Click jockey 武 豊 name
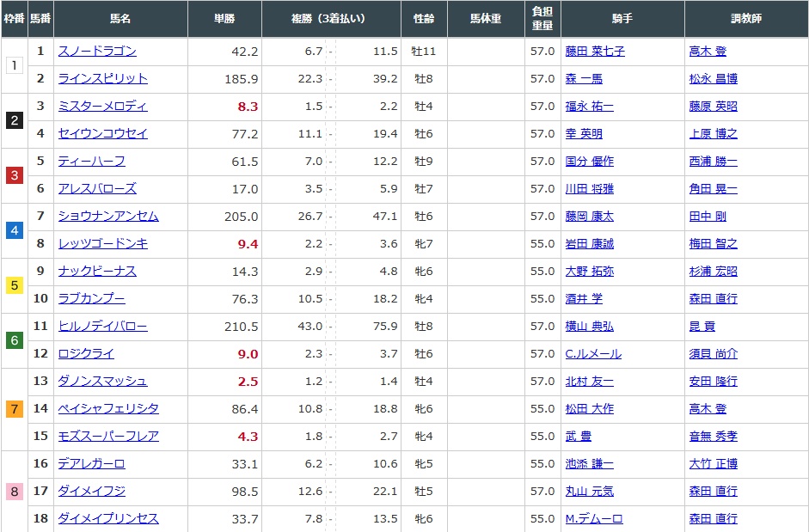 (x=578, y=437)
